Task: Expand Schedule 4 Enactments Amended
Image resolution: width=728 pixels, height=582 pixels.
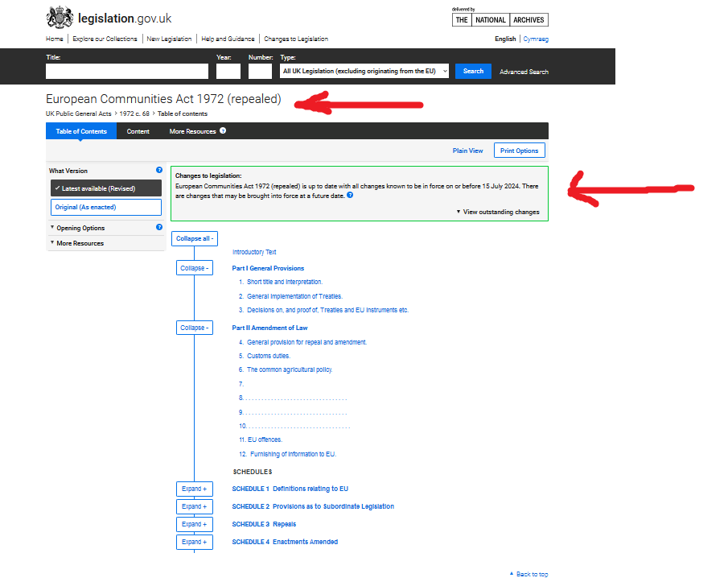Action: pyautogui.click(x=195, y=542)
